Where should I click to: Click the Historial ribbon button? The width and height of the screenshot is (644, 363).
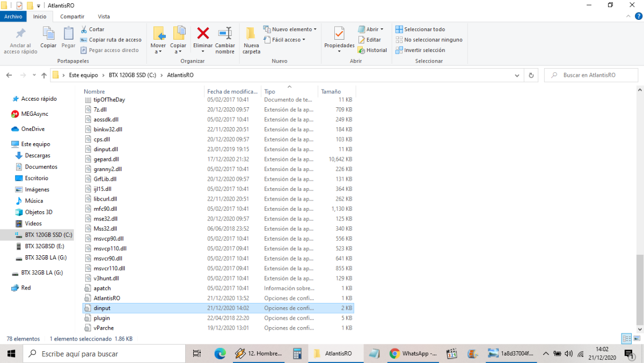click(372, 50)
